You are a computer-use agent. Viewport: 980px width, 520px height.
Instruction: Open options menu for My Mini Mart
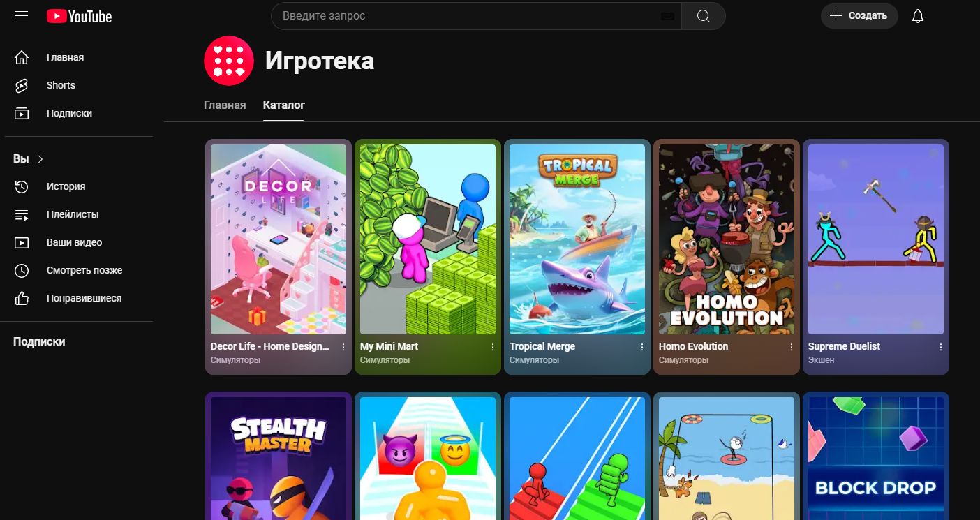pyautogui.click(x=492, y=347)
